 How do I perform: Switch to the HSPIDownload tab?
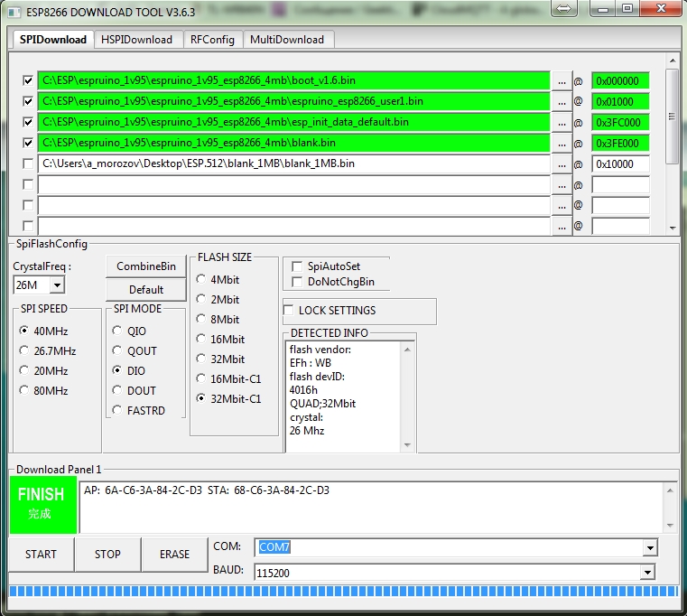coord(136,40)
